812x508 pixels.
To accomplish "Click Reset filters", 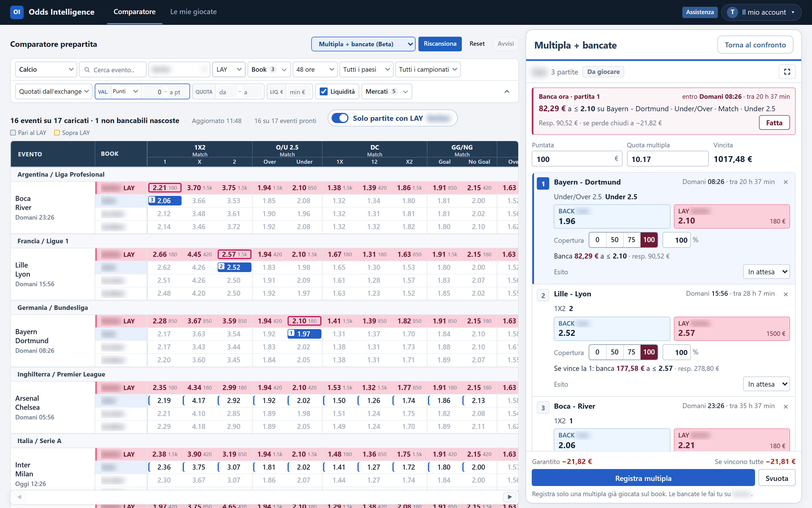I will click(477, 44).
